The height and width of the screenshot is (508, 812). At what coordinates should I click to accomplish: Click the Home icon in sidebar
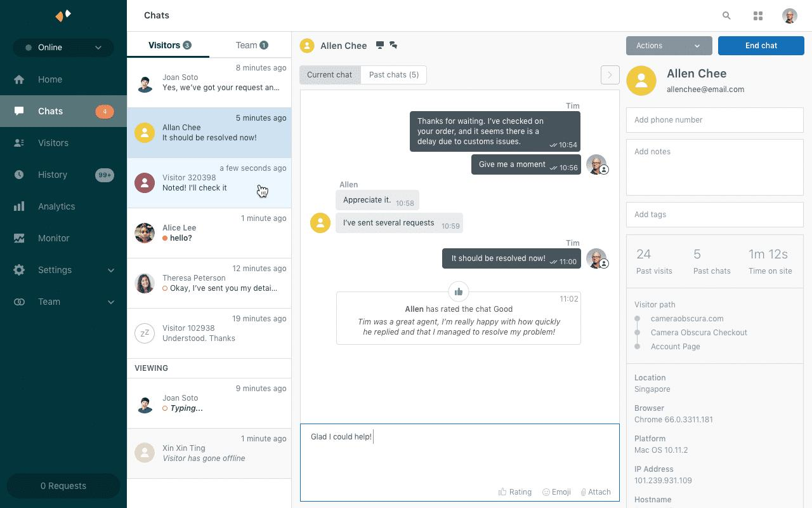click(x=19, y=79)
